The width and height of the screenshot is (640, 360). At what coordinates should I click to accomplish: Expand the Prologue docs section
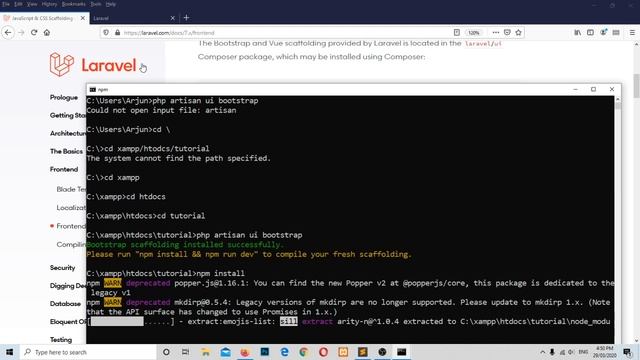64,97
